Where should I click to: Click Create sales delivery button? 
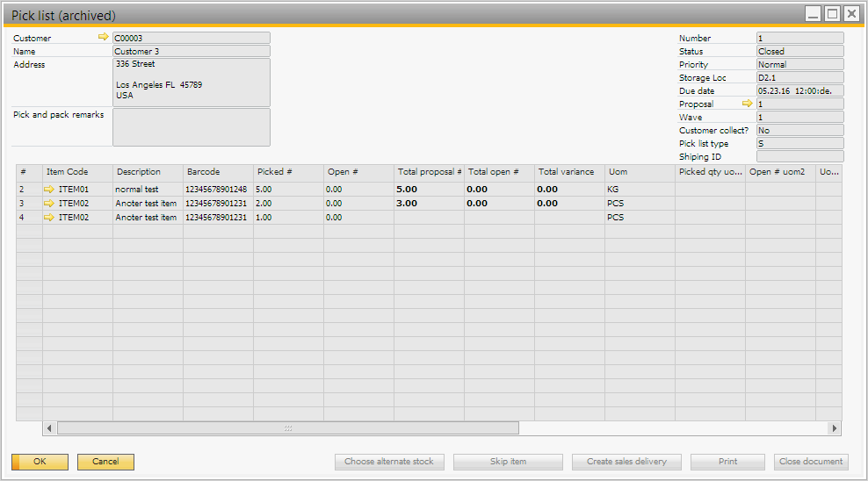tap(626, 462)
